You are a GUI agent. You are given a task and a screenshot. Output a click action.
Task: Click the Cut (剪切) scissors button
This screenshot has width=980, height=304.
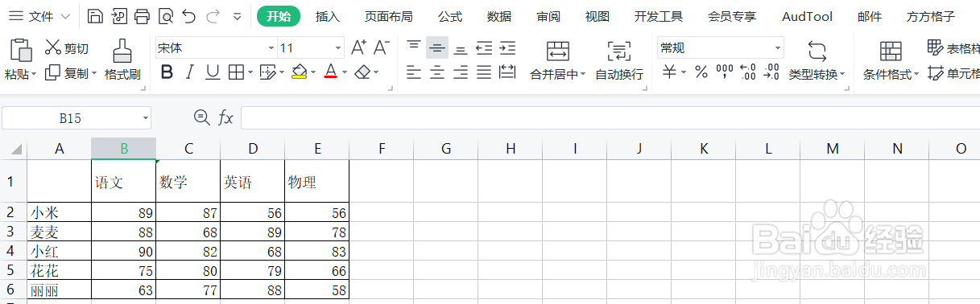[66, 48]
